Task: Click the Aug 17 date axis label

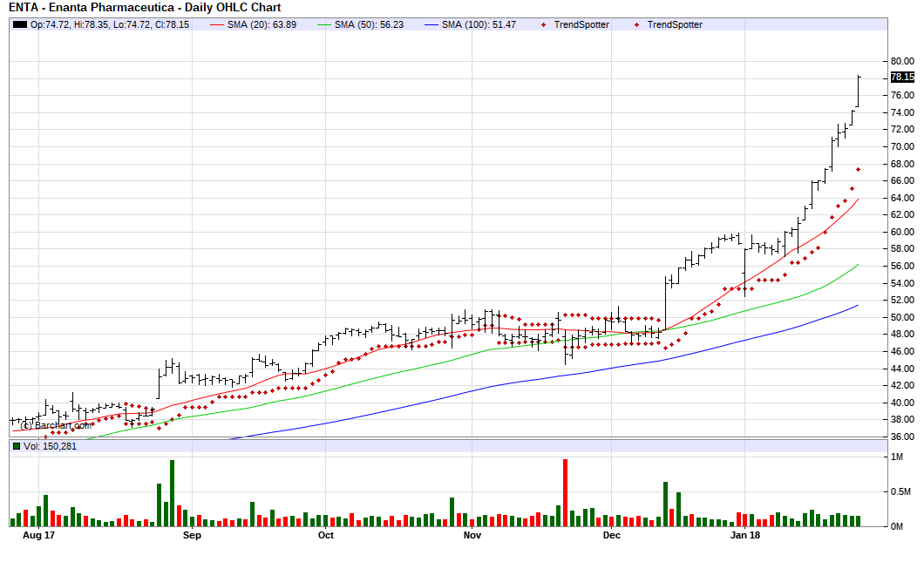Action: (39, 536)
